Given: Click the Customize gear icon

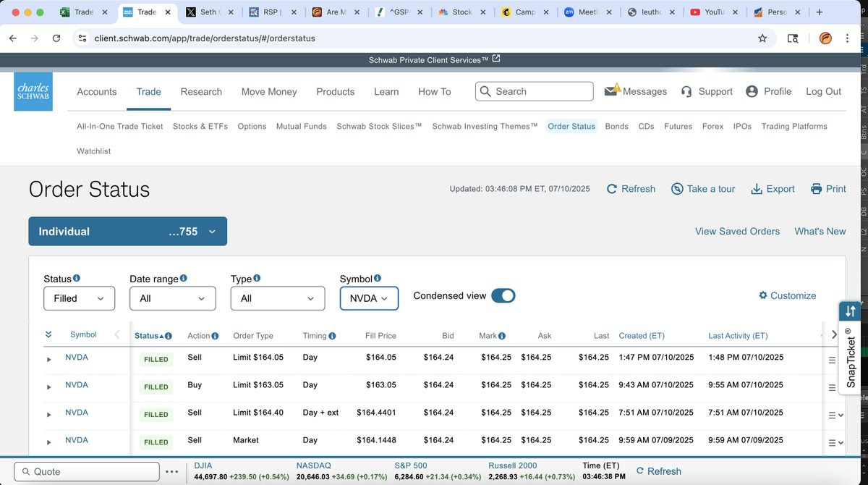Looking at the screenshot, I should 763,295.
